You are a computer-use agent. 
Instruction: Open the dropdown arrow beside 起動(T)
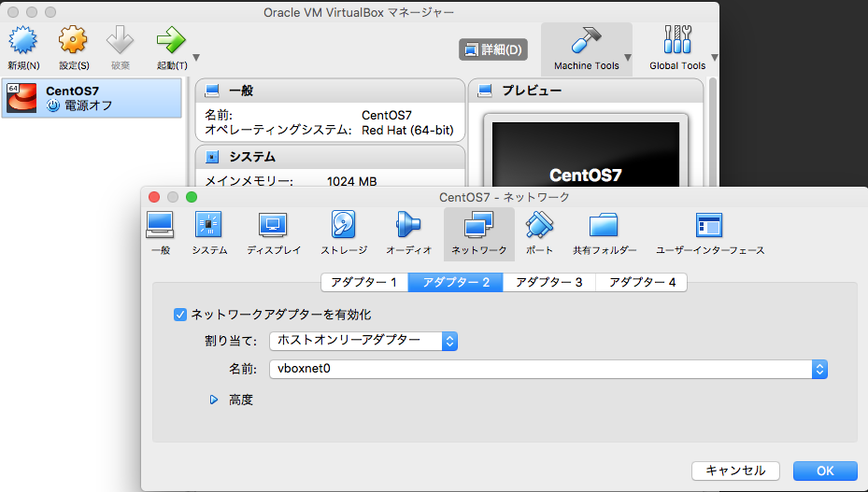pos(196,58)
